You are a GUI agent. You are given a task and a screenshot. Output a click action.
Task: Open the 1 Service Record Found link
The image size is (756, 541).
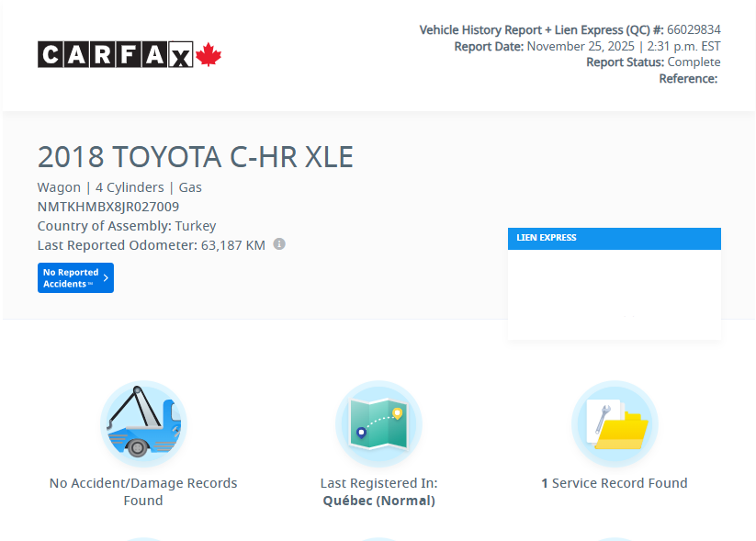coord(615,482)
